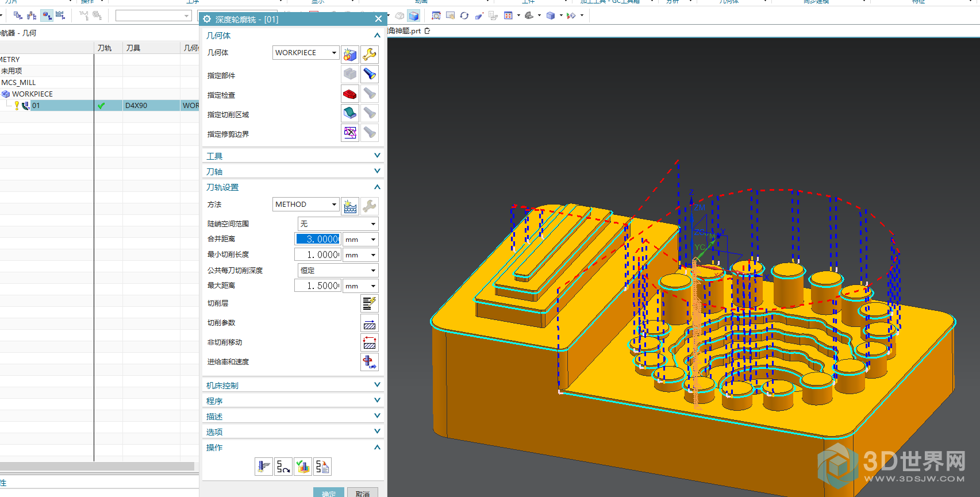Expand the 工具 section
The width and height of the screenshot is (980, 497).
[377, 156]
